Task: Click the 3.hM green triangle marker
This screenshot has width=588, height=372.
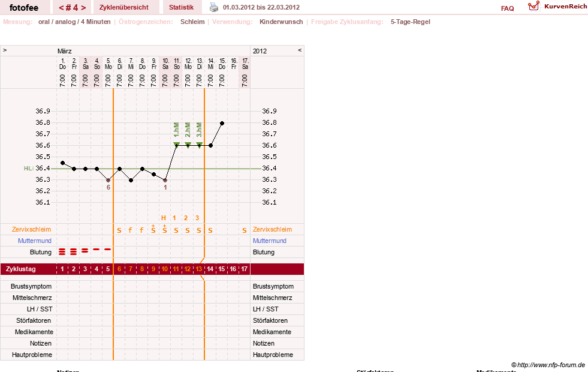Action: coord(200,145)
